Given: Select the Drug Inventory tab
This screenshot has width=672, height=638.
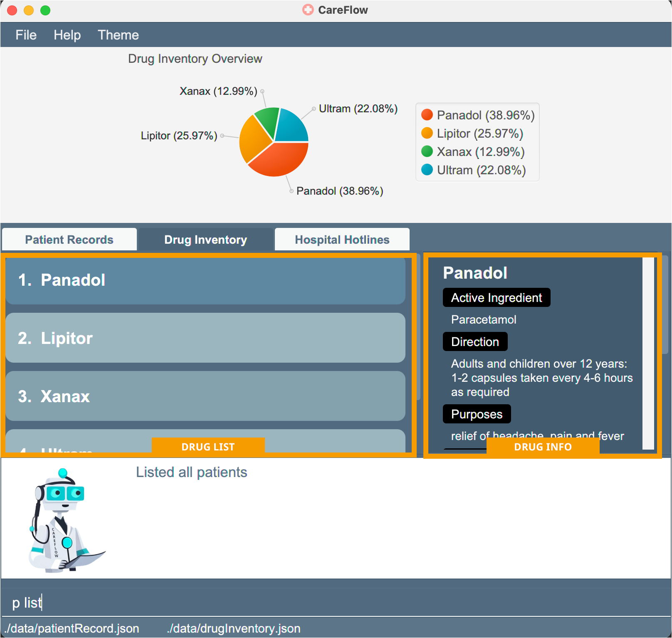Looking at the screenshot, I should point(206,240).
